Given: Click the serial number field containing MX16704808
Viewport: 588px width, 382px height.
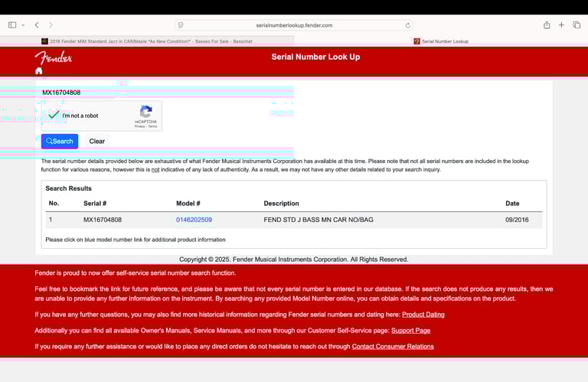Looking at the screenshot, I should [x=79, y=93].
